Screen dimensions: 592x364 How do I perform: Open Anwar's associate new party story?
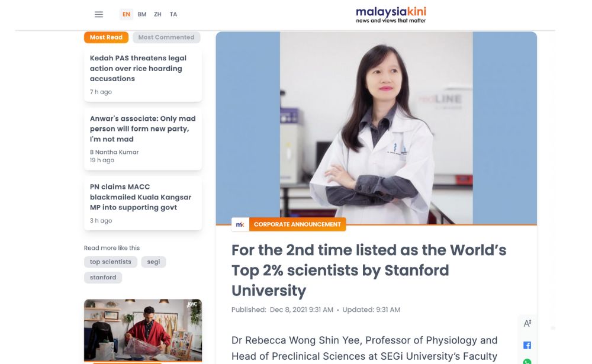(142, 129)
